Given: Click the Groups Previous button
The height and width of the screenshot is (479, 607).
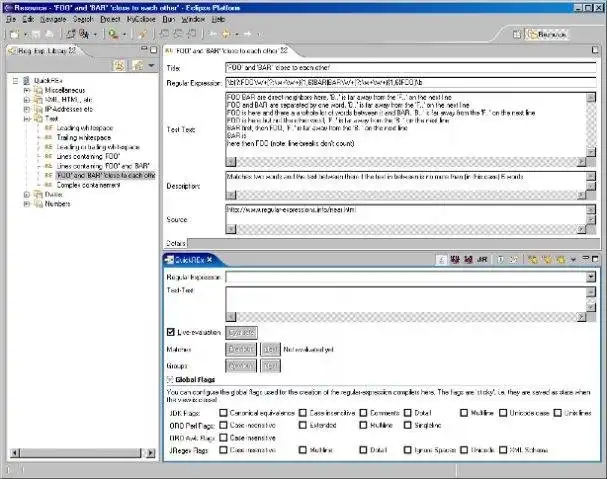Looking at the screenshot, I should (241, 366).
